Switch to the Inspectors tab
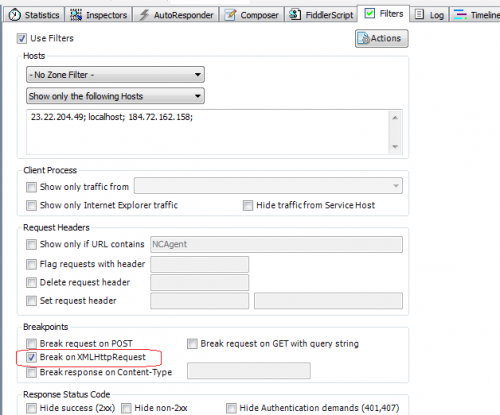500x415 pixels. click(x=99, y=15)
